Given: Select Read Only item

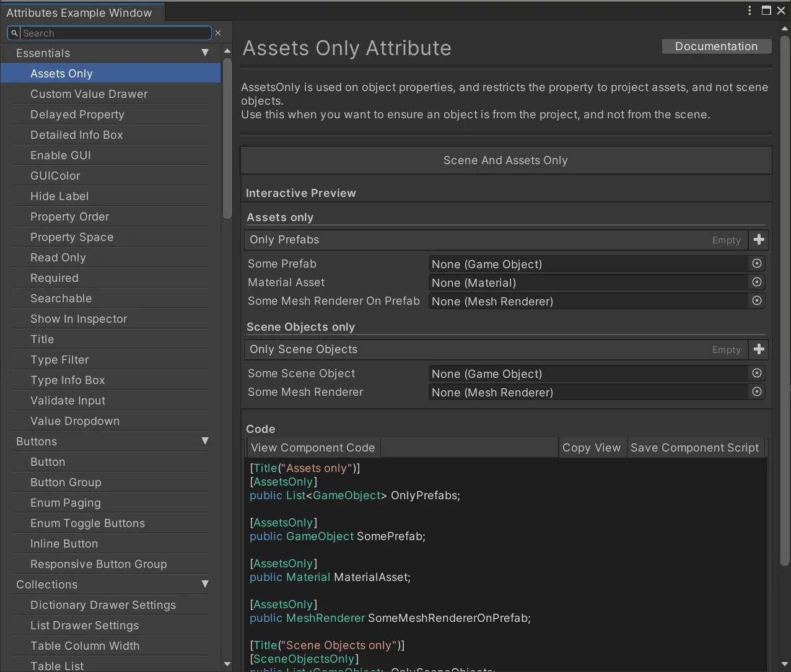Looking at the screenshot, I should [x=111, y=258].
